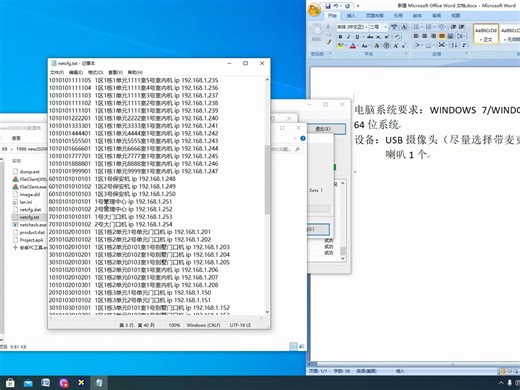Viewport: 520px width, 390px height.
Task: Redo the action in Word's quick access toolbar
Action: 347,6
